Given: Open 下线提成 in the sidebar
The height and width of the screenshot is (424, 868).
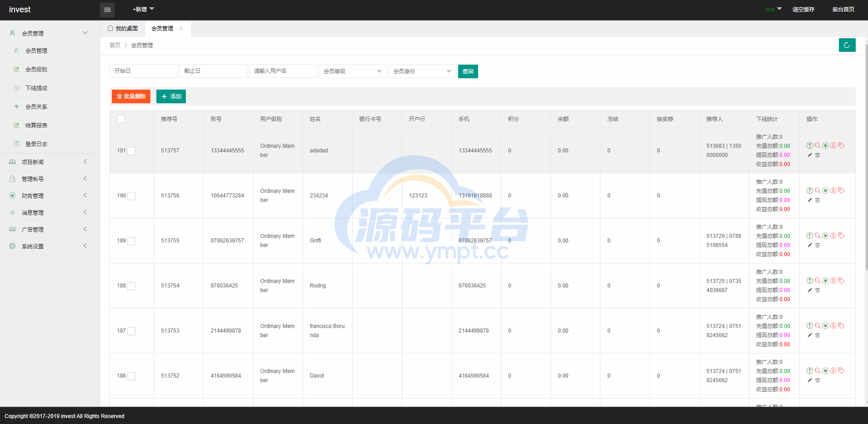Looking at the screenshot, I should (x=50, y=88).
